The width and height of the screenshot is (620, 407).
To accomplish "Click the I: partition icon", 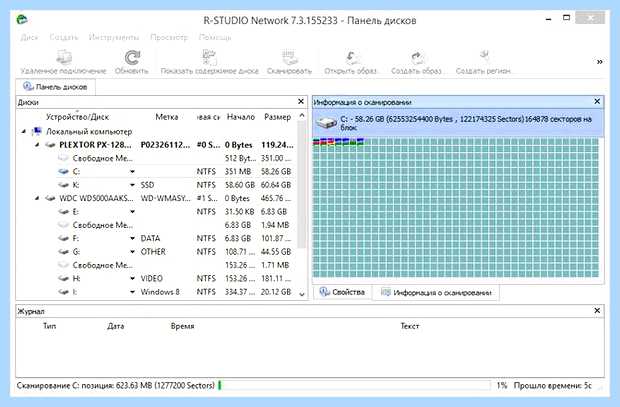I will click(x=63, y=292).
